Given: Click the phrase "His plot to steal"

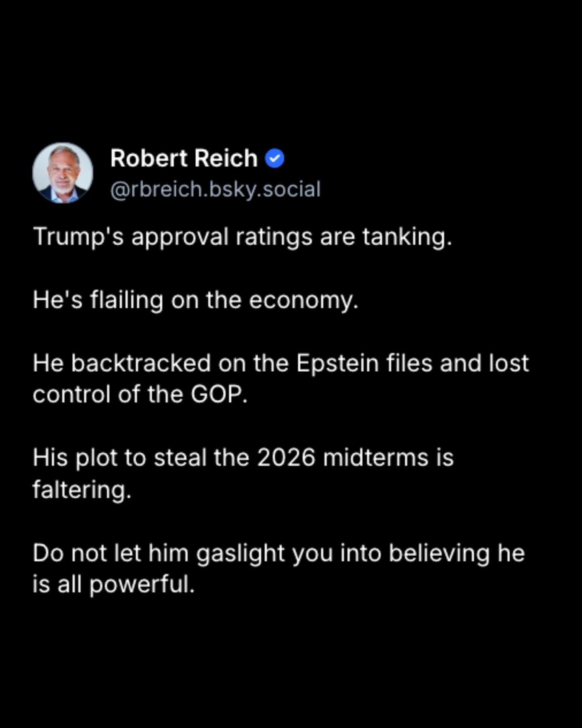Looking at the screenshot, I should pyautogui.click(x=120, y=458).
